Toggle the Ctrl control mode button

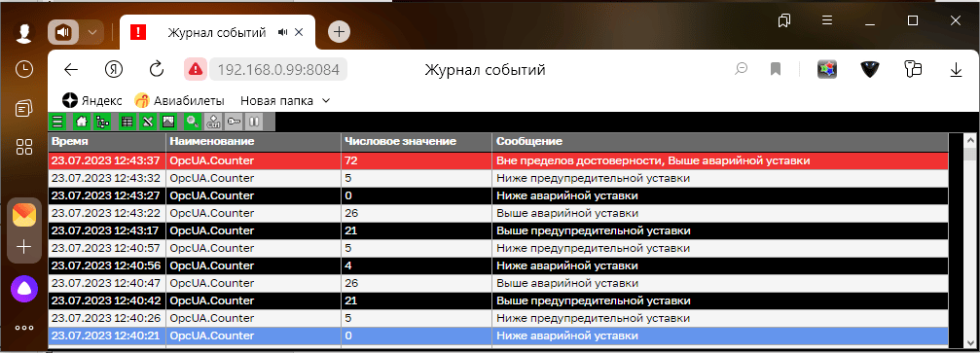pos(213,122)
